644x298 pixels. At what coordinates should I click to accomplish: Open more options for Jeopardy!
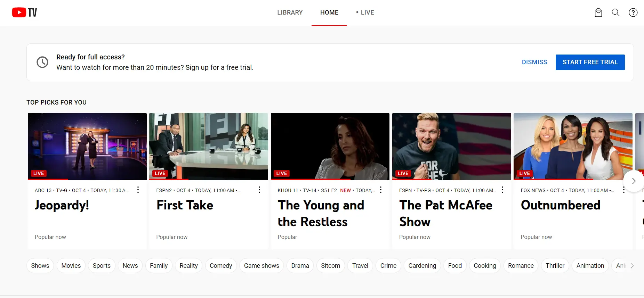tap(138, 190)
